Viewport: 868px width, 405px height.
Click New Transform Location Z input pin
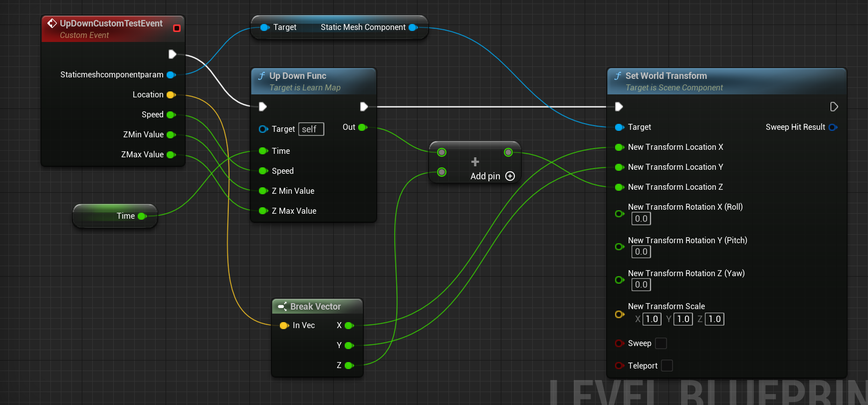tap(620, 187)
